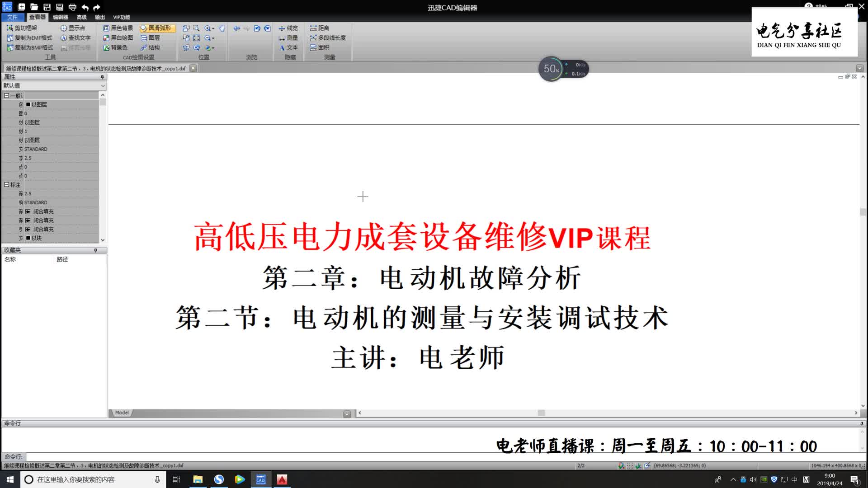Collapse the 标注 properties group
The width and height of the screenshot is (868, 488).
click(6, 184)
